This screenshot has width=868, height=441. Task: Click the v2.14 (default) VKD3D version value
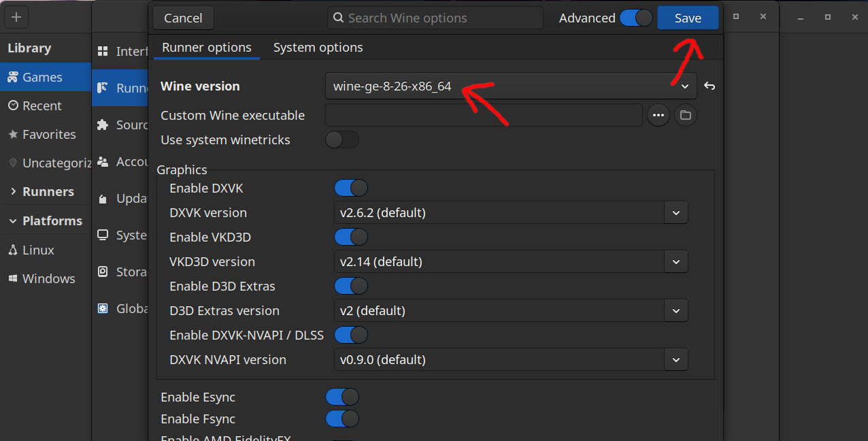coord(499,261)
